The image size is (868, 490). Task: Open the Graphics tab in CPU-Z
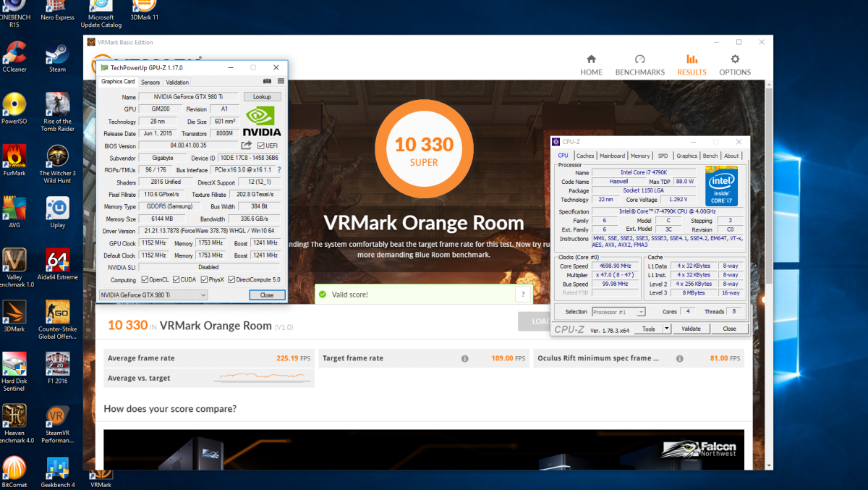click(687, 156)
